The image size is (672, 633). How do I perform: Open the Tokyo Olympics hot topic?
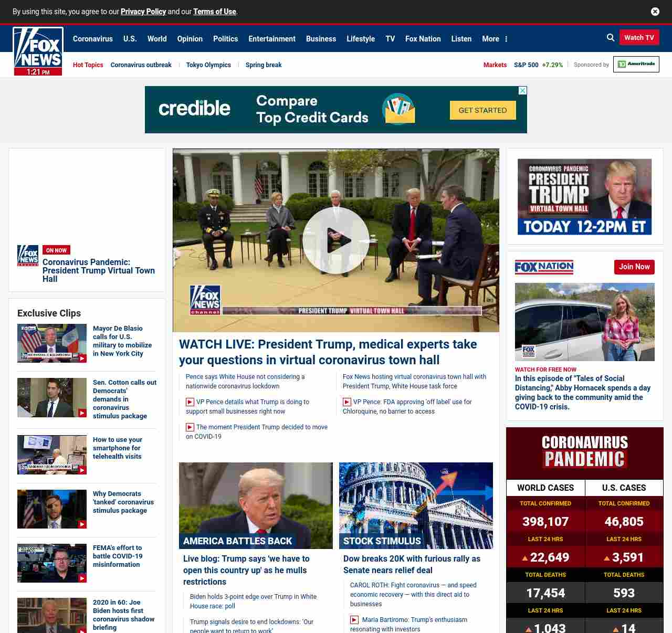(208, 65)
